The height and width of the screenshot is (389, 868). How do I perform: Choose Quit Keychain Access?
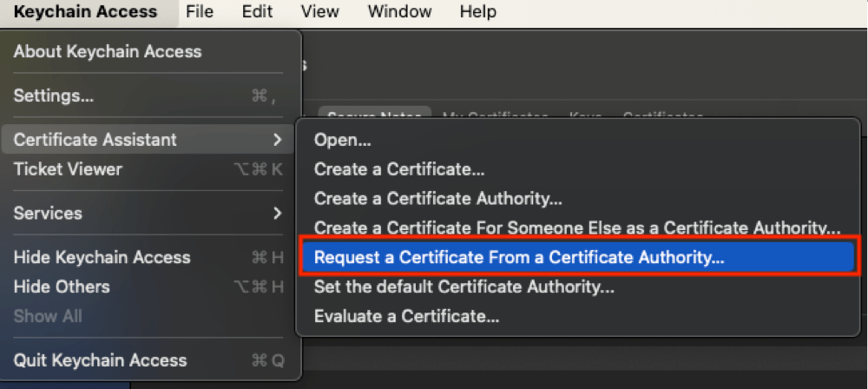click(x=148, y=360)
